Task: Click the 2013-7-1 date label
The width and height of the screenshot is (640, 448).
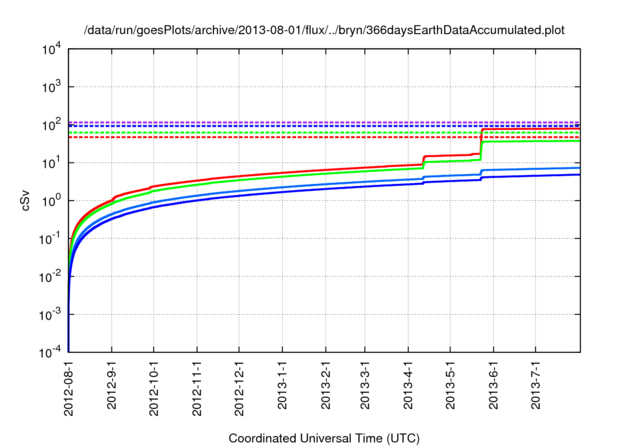Action: point(536,385)
